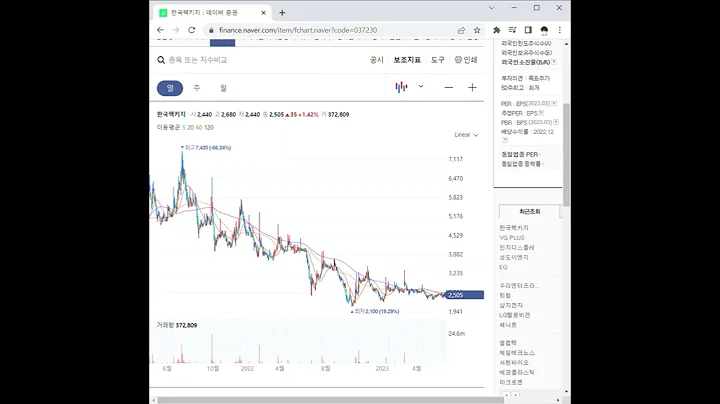Image resolution: width=720 pixels, height=404 pixels.
Task: Open the media control icon in Chrome toolbar
Action: pos(512,30)
